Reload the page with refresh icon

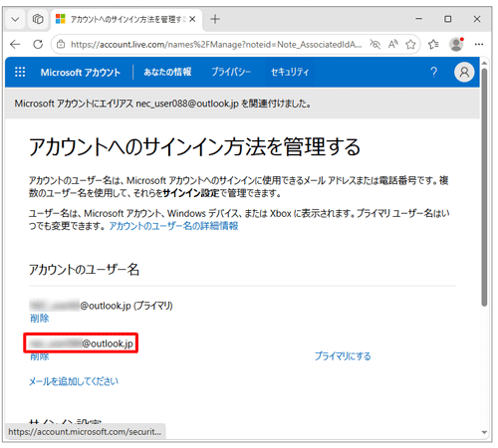[x=38, y=44]
